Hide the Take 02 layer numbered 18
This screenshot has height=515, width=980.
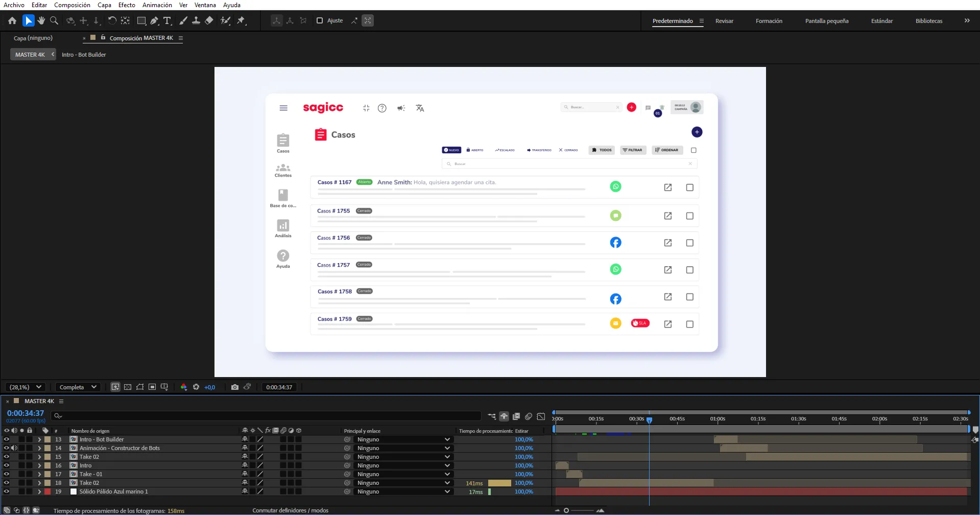(7, 483)
